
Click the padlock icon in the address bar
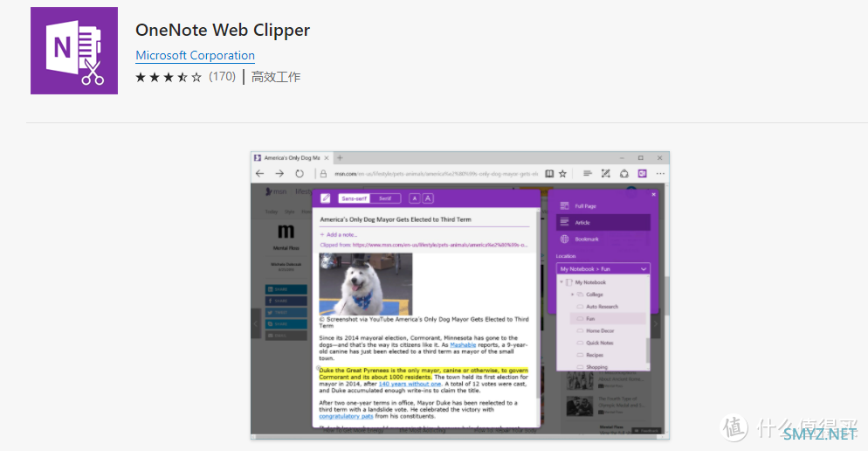[323, 173]
